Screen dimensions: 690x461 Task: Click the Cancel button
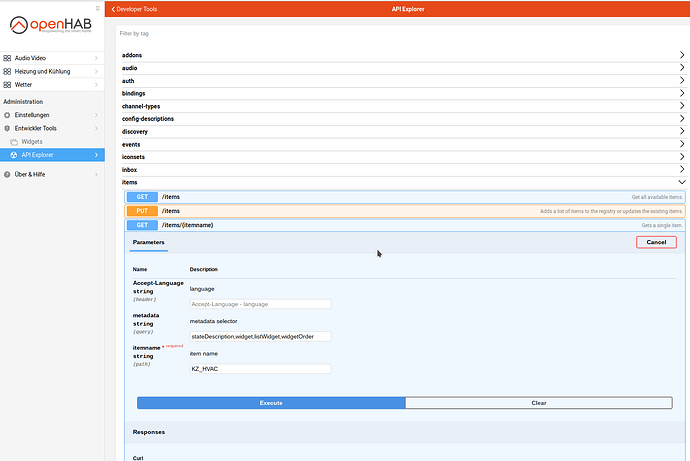coord(656,242)
